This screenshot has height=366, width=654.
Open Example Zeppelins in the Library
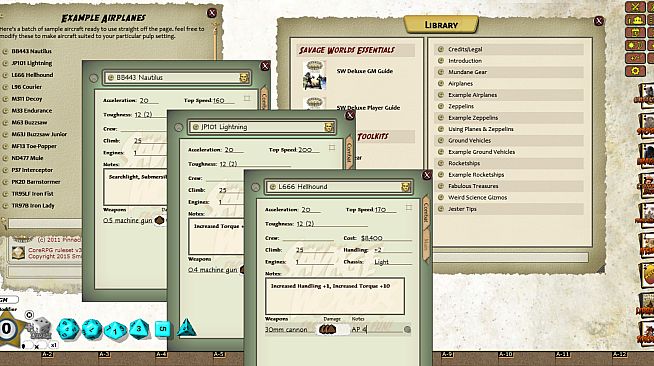509,118
